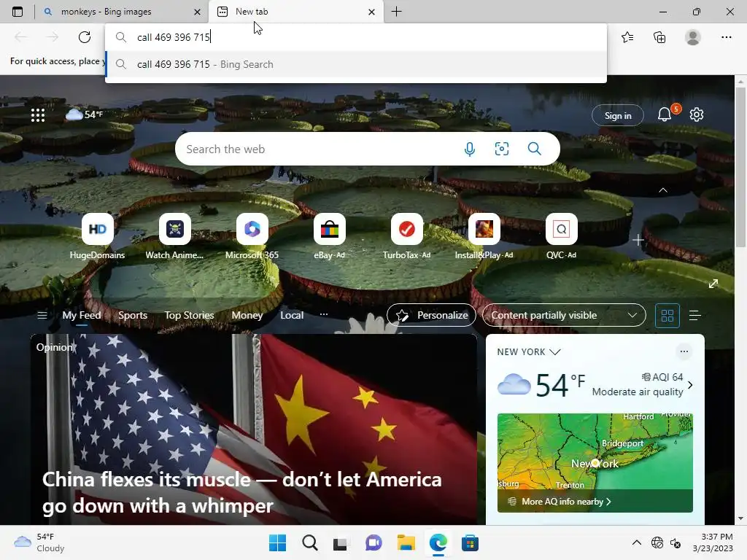Open the HugeDomains quick link
The height and width of the screenshot is (560, 747).
coord(97,237)
